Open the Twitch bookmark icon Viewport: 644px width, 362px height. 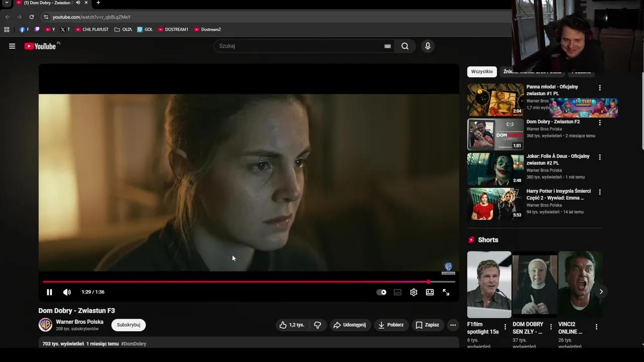(37, 30)
